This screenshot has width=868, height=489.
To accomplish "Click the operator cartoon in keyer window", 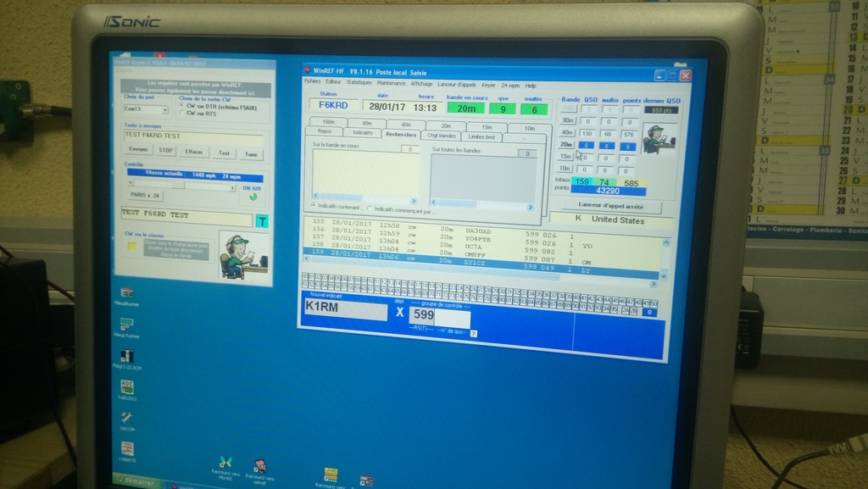I will coord(242,256).
